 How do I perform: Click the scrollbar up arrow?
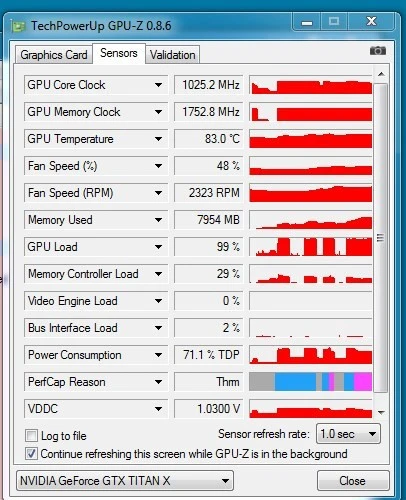coord(381,74)
